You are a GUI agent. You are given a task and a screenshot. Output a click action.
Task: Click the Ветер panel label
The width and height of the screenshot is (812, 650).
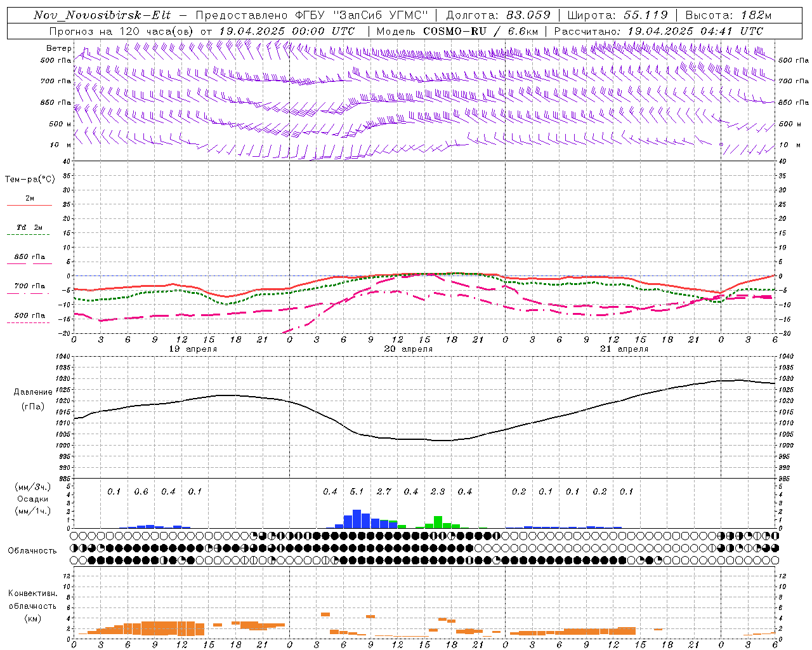[58, 48]
